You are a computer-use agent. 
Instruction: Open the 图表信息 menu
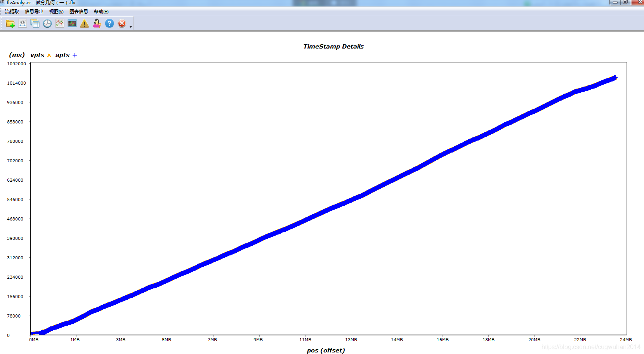tap(79, 12)
